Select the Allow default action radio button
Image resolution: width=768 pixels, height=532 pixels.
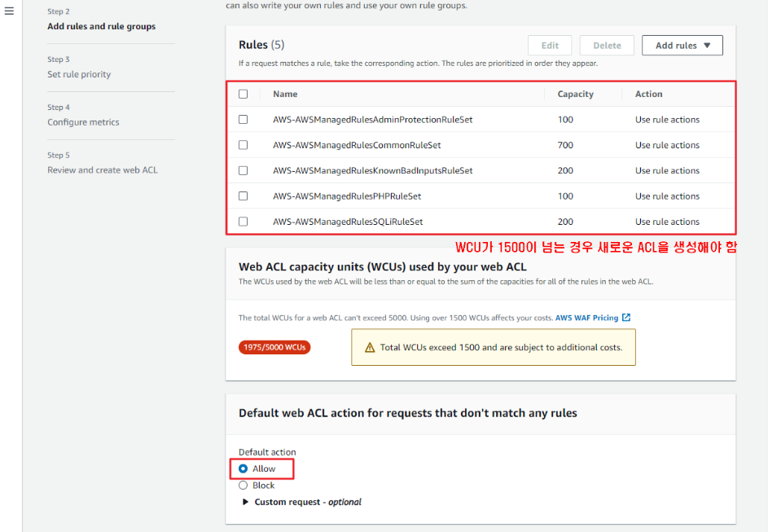(243, 468)
